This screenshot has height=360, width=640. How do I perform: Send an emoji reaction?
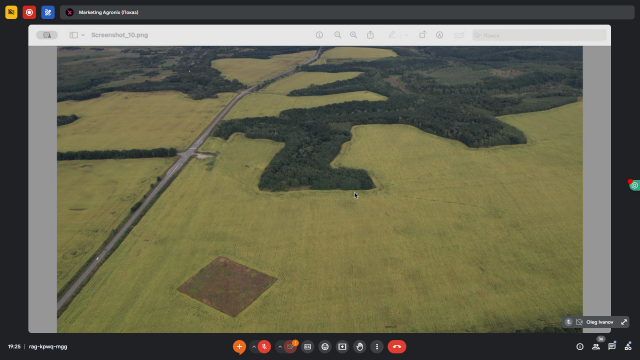(x=325, y=347)
